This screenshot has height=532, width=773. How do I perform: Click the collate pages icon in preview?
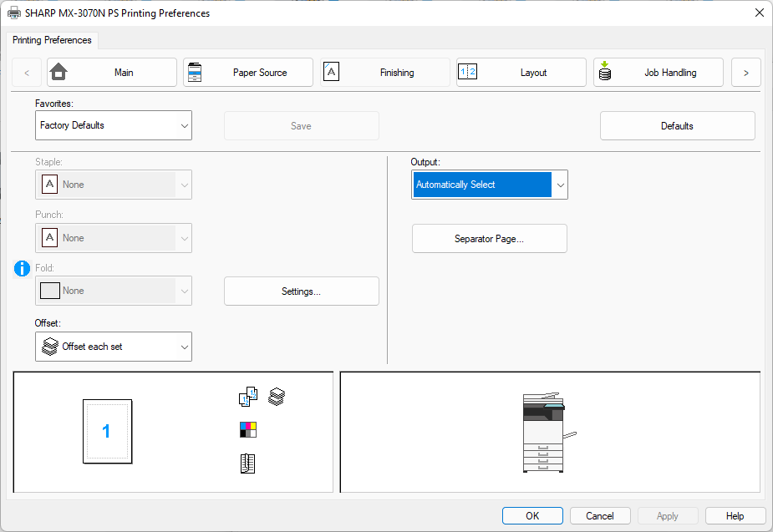coord(248,397)
